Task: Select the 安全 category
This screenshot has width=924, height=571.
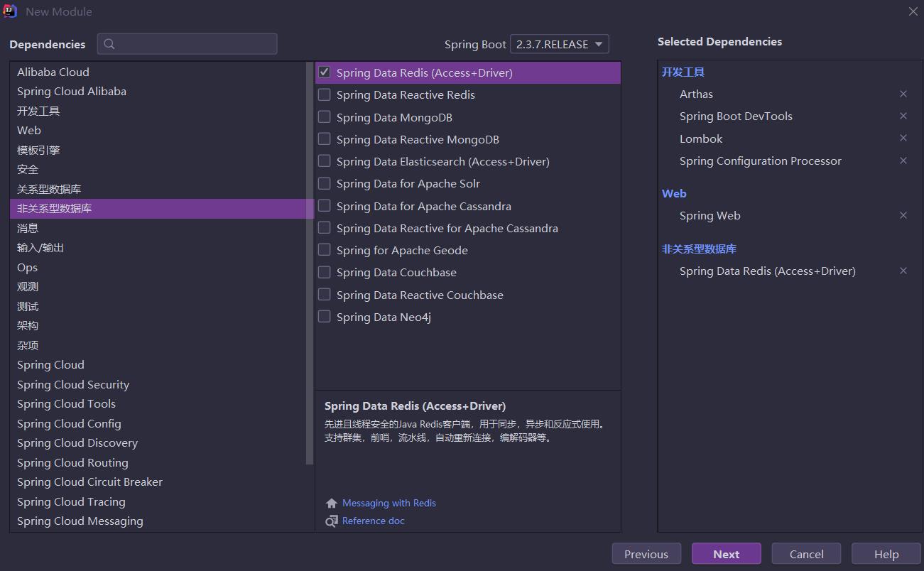Action: tap(158, 169)
